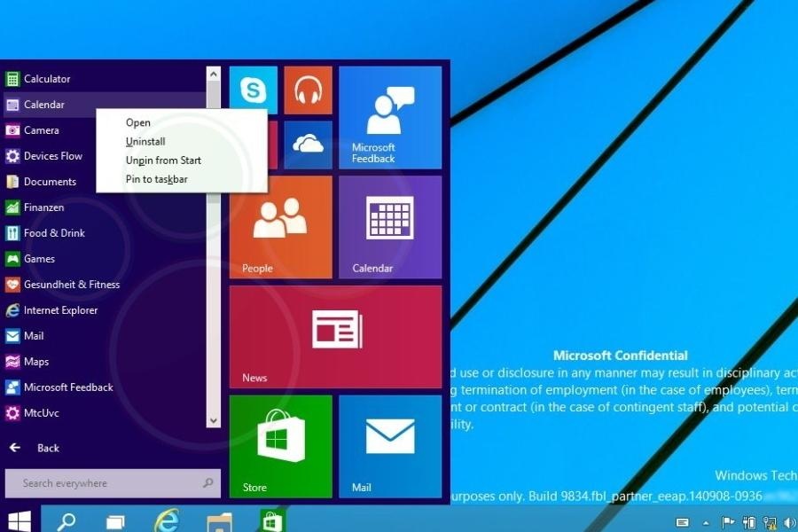Click the Calendar live tile
This screenshot has height=532, width=798.
(390, 224)
